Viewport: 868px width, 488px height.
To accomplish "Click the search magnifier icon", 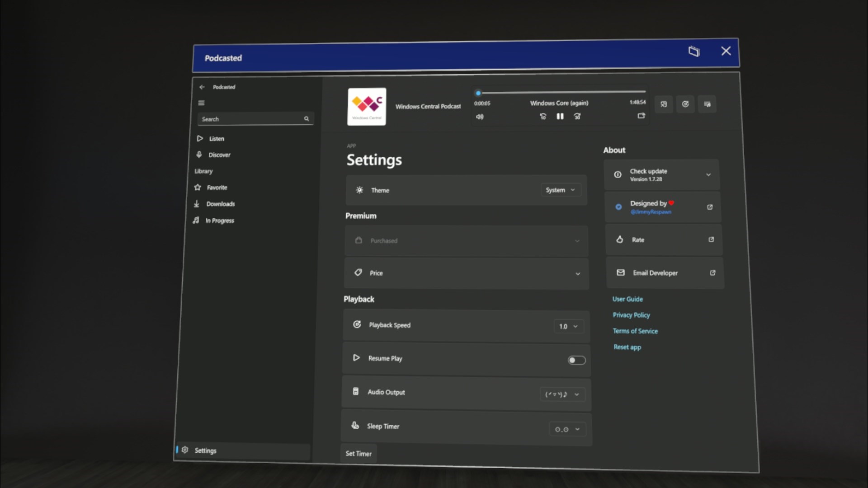I will tap(307, 119).
